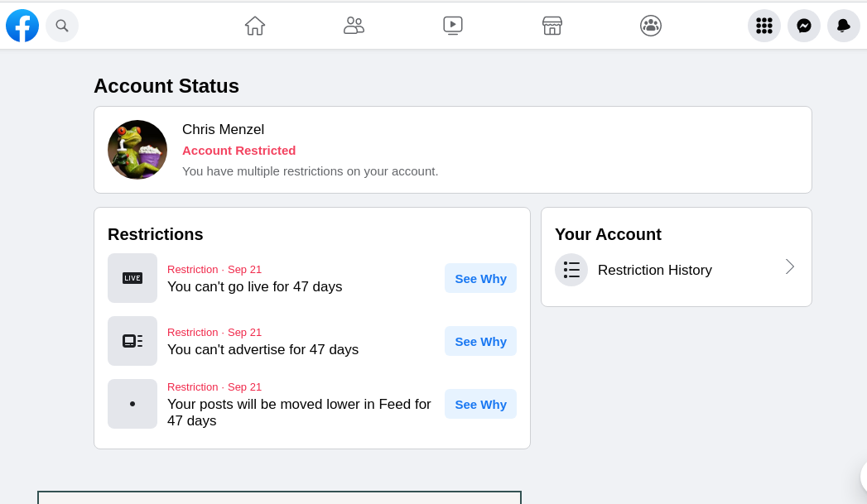Open the Messenger chat icon
The image size is (867, 504).
[x=803, y=26]
